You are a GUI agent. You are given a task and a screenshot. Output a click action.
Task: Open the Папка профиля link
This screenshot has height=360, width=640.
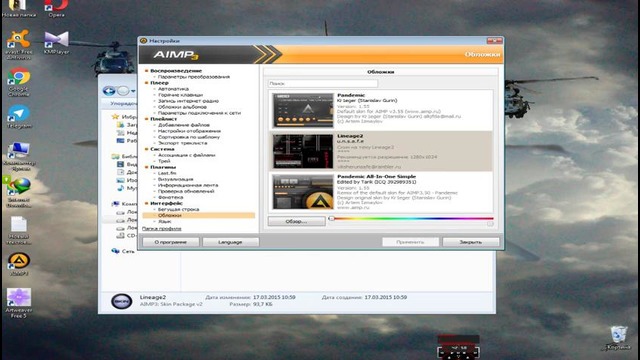(x=162, y=229)
